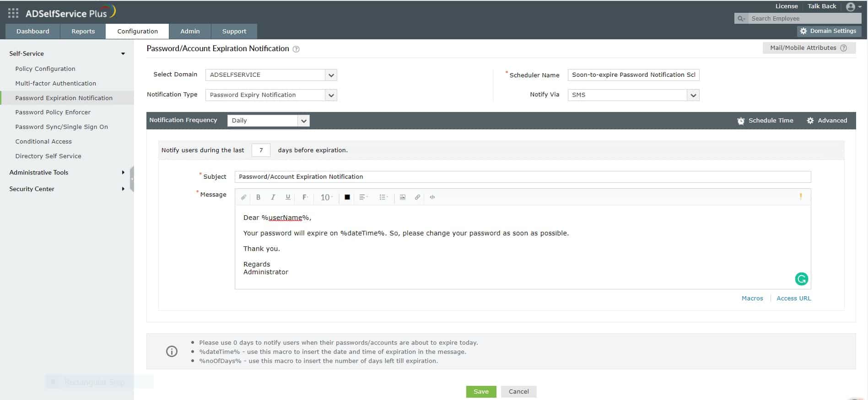The width and height of the screenshot is (868, 400).
Task: Click the attachment paperclip icon
Action: click(x=243, y=197)
